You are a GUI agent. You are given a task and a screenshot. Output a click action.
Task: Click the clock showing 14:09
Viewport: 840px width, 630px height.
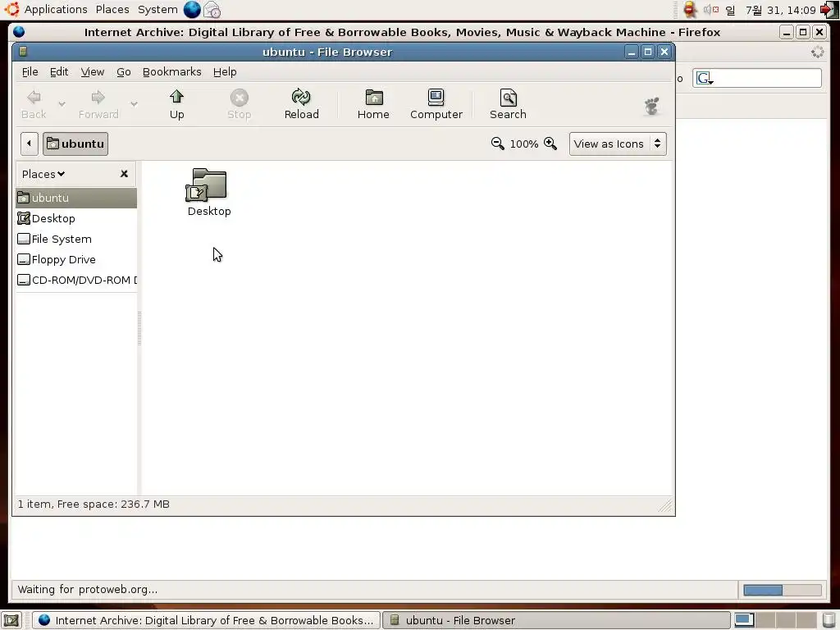tap(771, 10)
